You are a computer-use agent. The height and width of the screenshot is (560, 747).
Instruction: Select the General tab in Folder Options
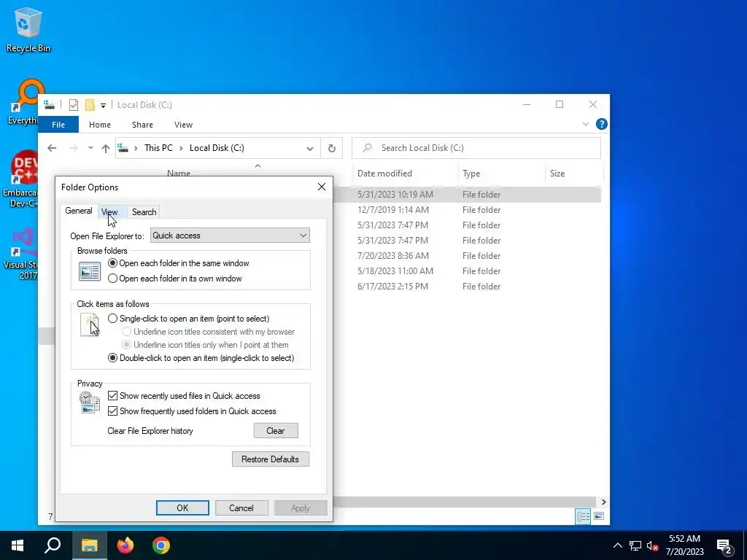coord(79,211)
